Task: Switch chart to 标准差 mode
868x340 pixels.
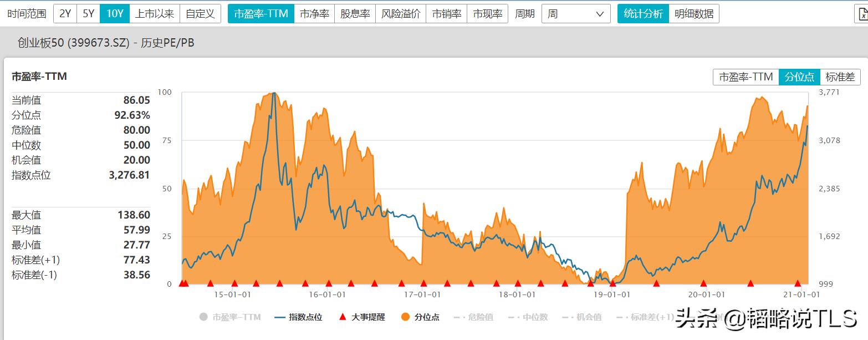Action: [840, 77]
